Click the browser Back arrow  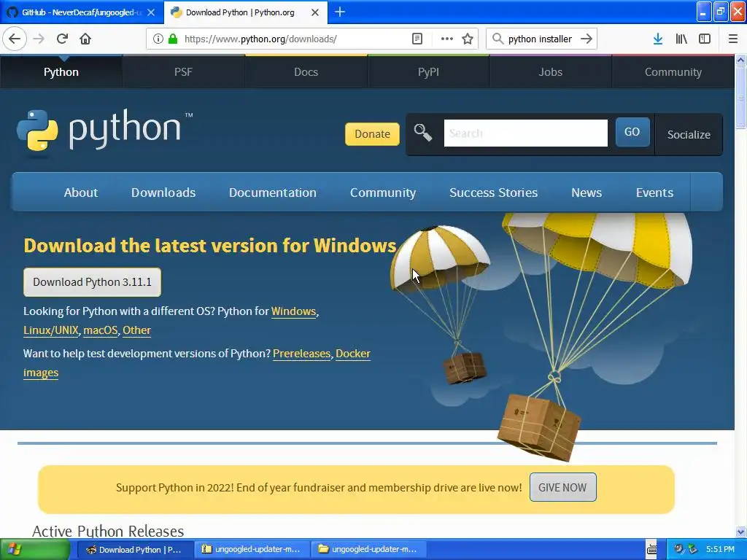pyautogui.click(x=15, y=39)
